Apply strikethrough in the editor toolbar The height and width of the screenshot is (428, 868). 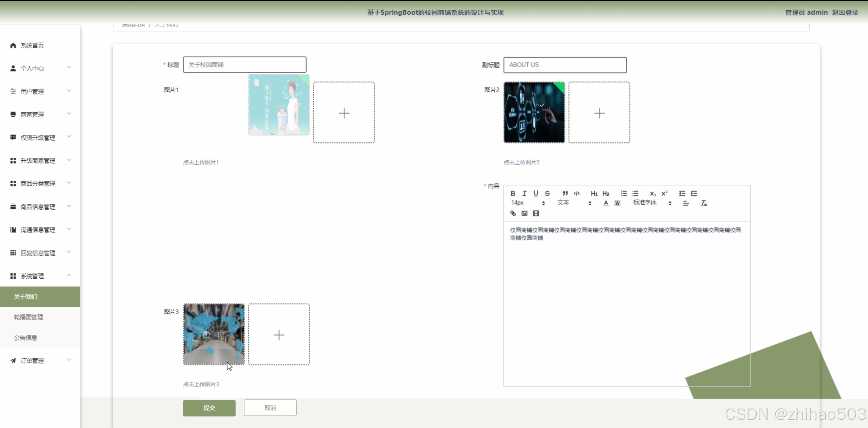(x=547, y=193)
